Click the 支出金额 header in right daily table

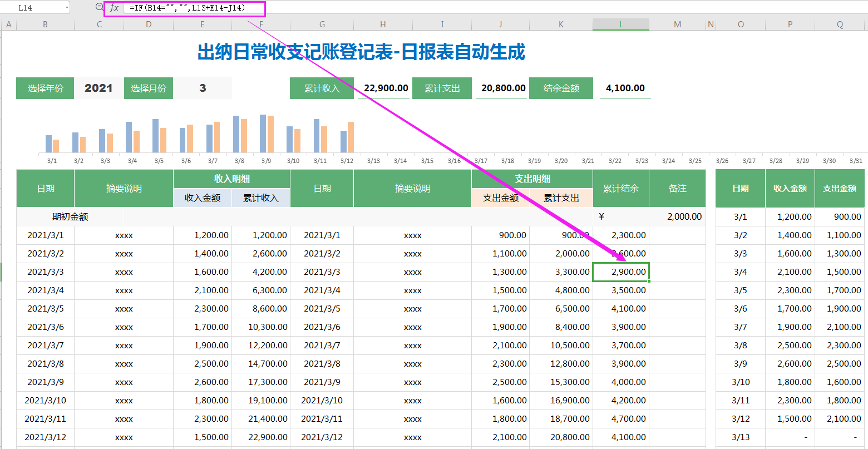pyautogui.click(x=840, y=189)
